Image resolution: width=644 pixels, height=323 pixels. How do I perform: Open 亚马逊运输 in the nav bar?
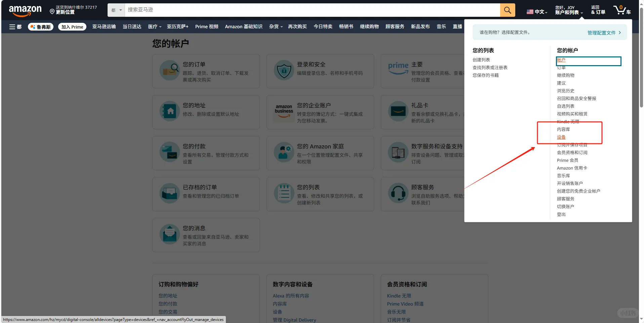(x=104, y=27)
